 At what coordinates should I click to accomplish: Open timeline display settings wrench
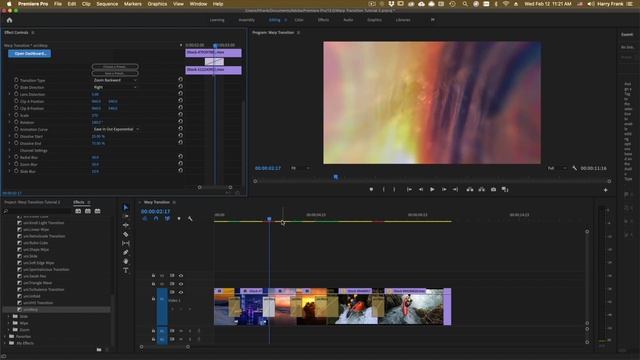[x=190, y=219]
